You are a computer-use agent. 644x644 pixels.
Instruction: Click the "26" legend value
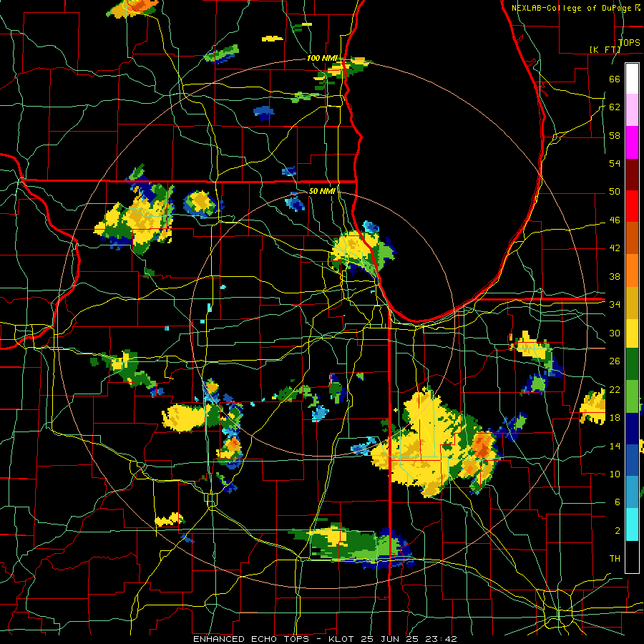coord(615,361)
